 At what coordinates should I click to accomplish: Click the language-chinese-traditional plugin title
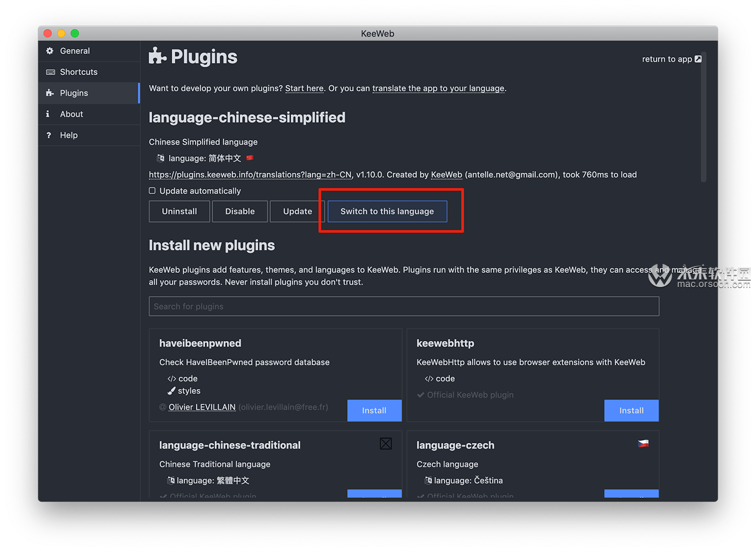pyautogui.click(x=230, y=445)
